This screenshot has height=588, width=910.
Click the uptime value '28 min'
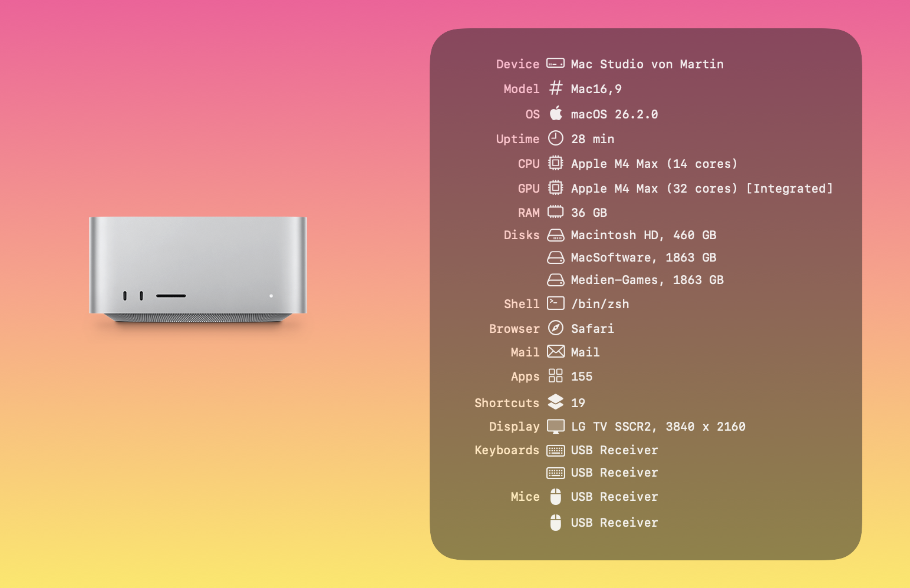coord(592,139)
